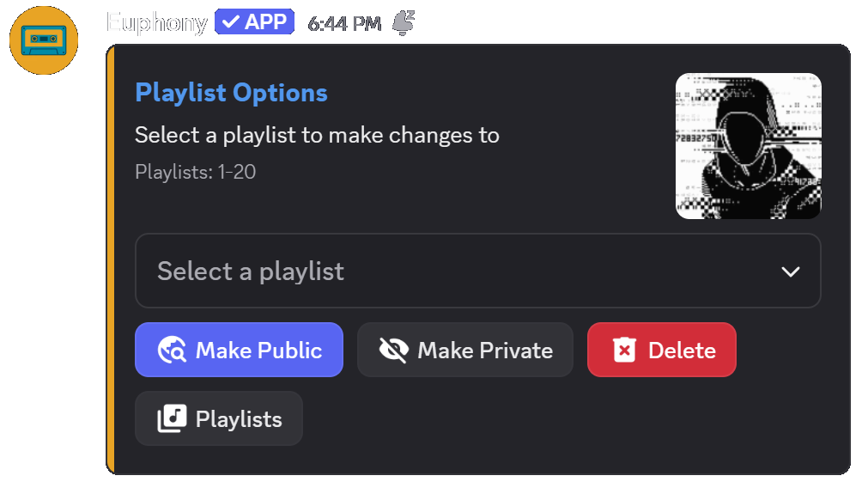The width and height of the screenshot is (868, 488).
Task: Click the "Select a playlist to make changes to" description
Action: point(317,135)
